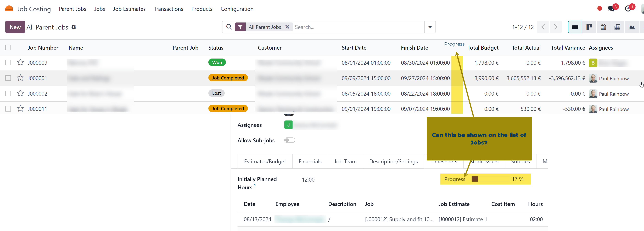This screenshot has width=644, height=231.
Task: Click the New button
Action: tap(15, 27)
